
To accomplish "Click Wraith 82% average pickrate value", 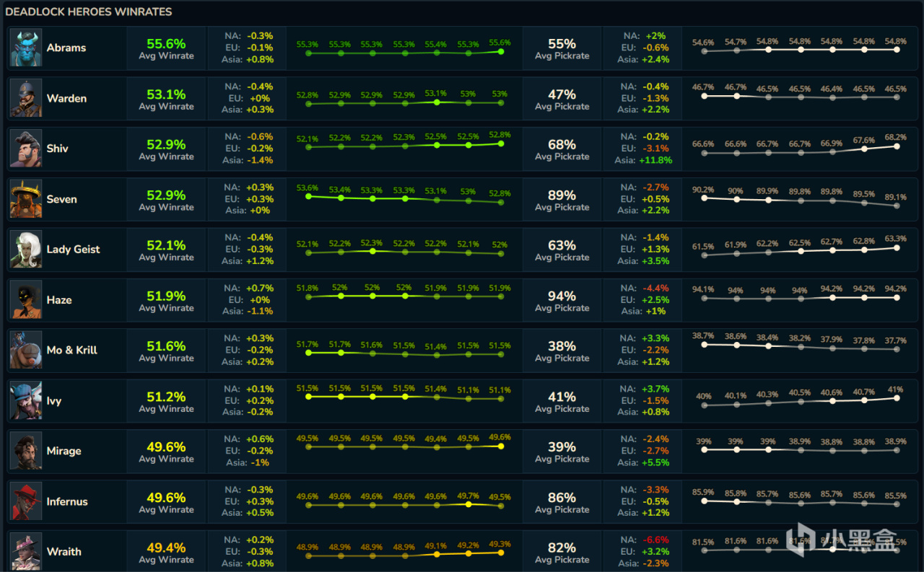I will click(x=562, y=547).
